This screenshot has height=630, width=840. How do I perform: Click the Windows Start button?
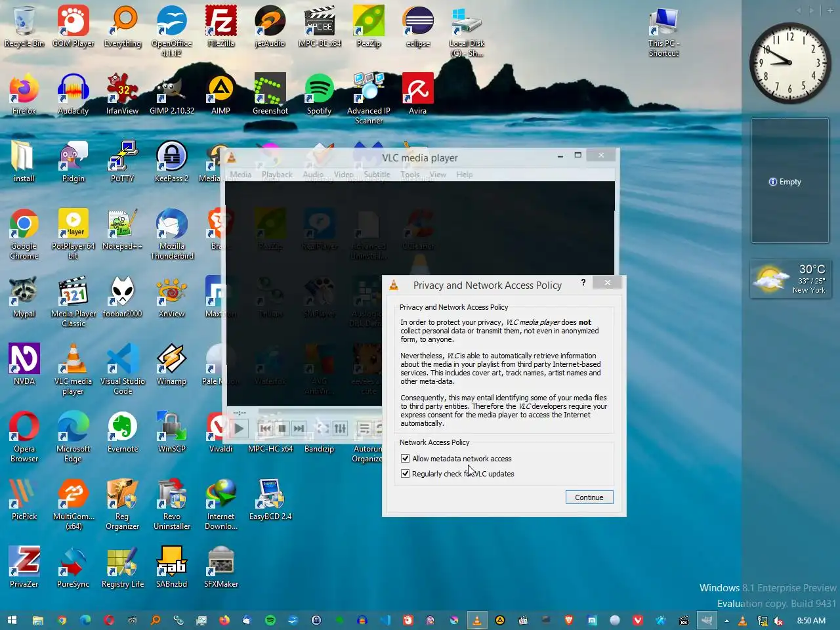click(12, 620)
